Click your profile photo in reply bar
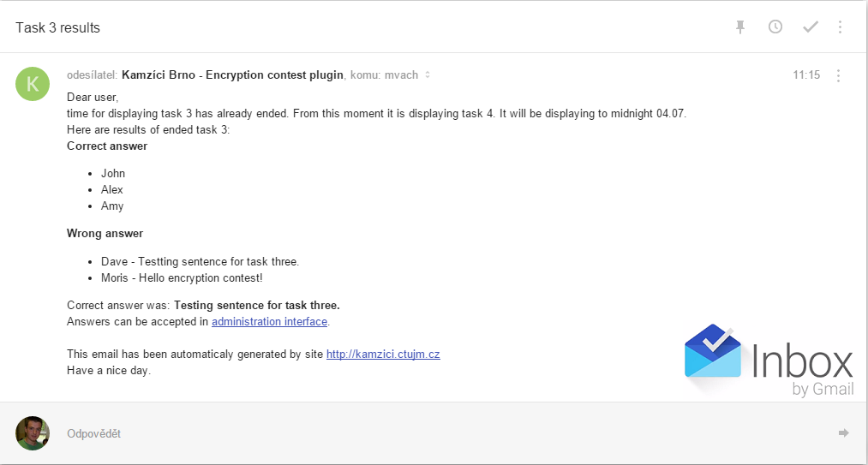 point(33,433)
